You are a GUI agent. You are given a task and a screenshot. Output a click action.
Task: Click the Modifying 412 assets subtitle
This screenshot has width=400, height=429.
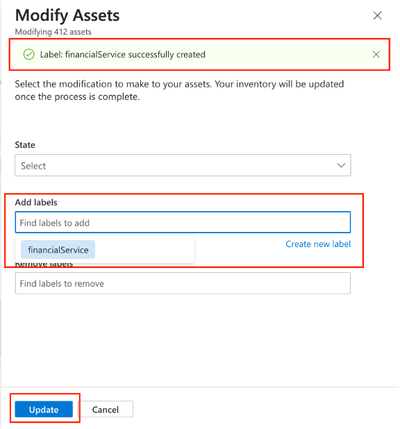point(53,32)
